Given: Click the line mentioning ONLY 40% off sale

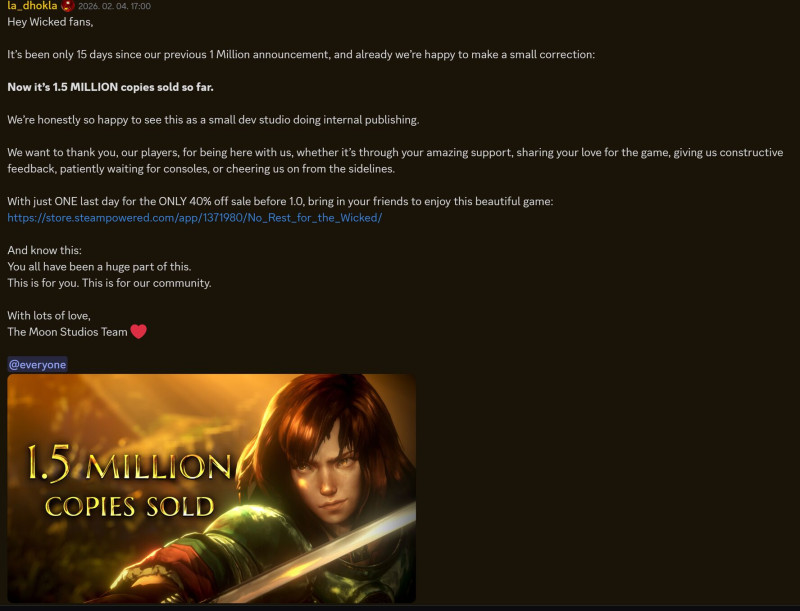Looking at the screenshot, I should click(280, 201).
